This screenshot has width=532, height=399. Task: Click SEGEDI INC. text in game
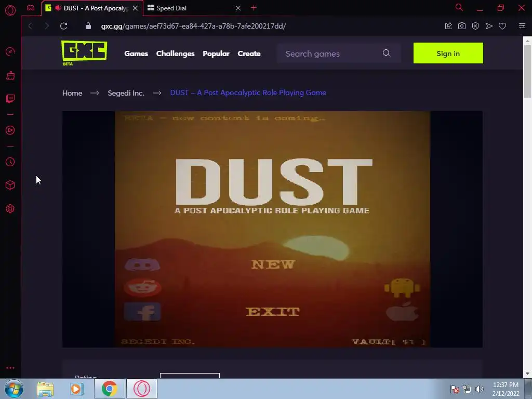coord(158,342)
